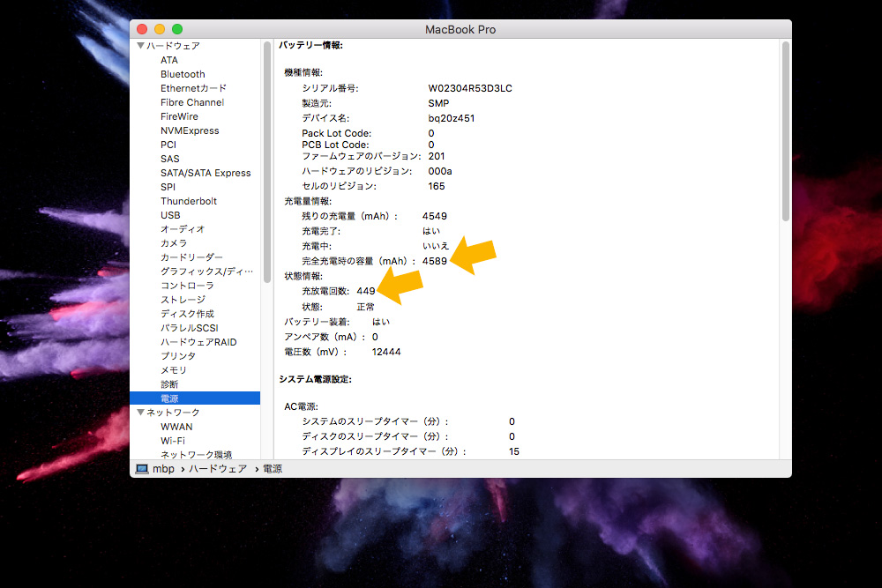The height and width of the screenshot is (588, 882).
Task: Open the PCI entry
Action: click(168, 145)
